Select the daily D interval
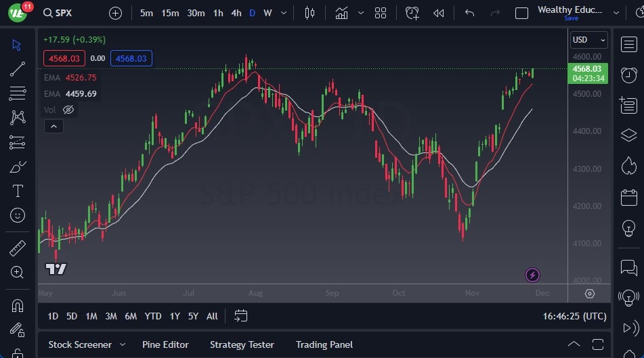This screenshot has width=644, height=358. click(252, 13)
